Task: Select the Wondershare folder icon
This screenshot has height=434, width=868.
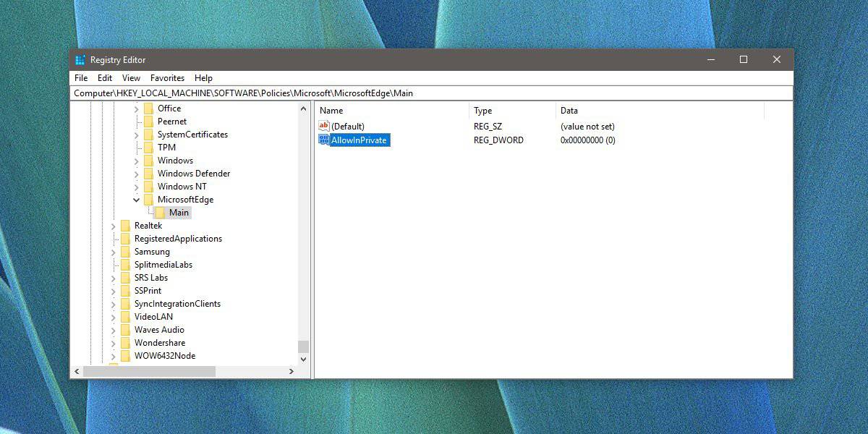Action: coord(126,343)
